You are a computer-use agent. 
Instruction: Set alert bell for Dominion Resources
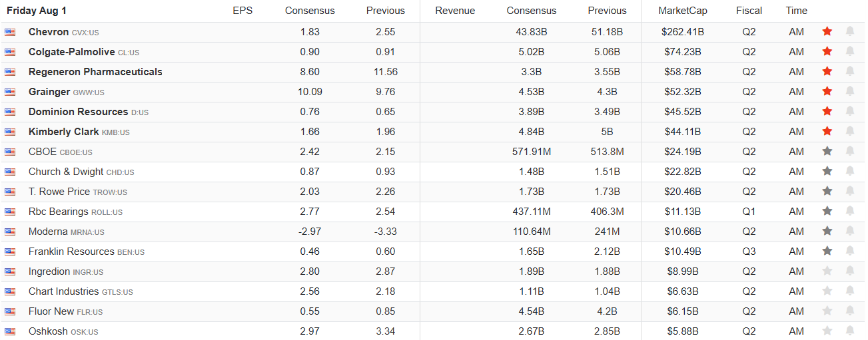tap(850, 111)
